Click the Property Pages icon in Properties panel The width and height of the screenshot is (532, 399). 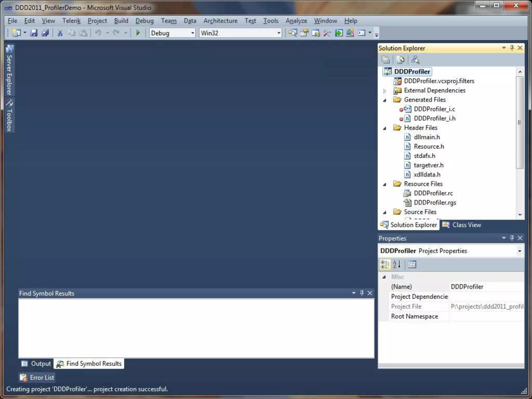coord(412,264)
